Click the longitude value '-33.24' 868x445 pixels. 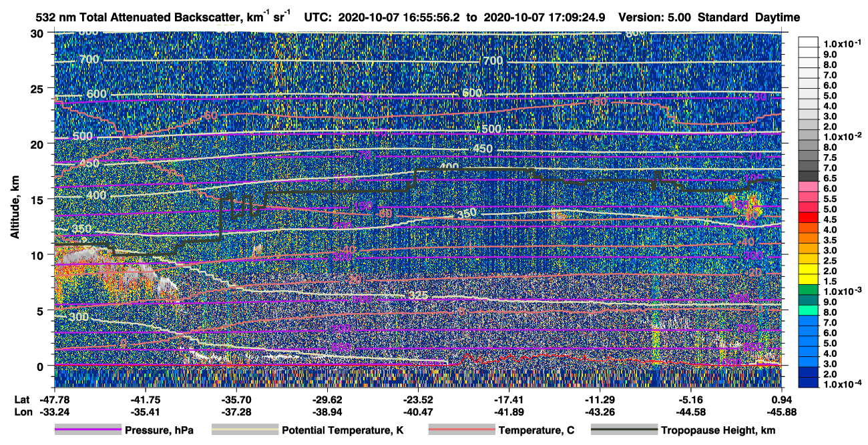pos(54,412)
